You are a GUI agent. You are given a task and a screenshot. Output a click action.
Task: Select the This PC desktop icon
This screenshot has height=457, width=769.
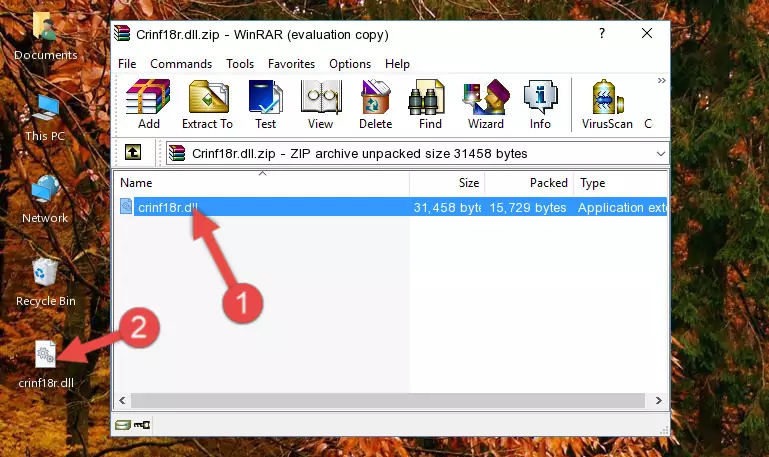45,118
